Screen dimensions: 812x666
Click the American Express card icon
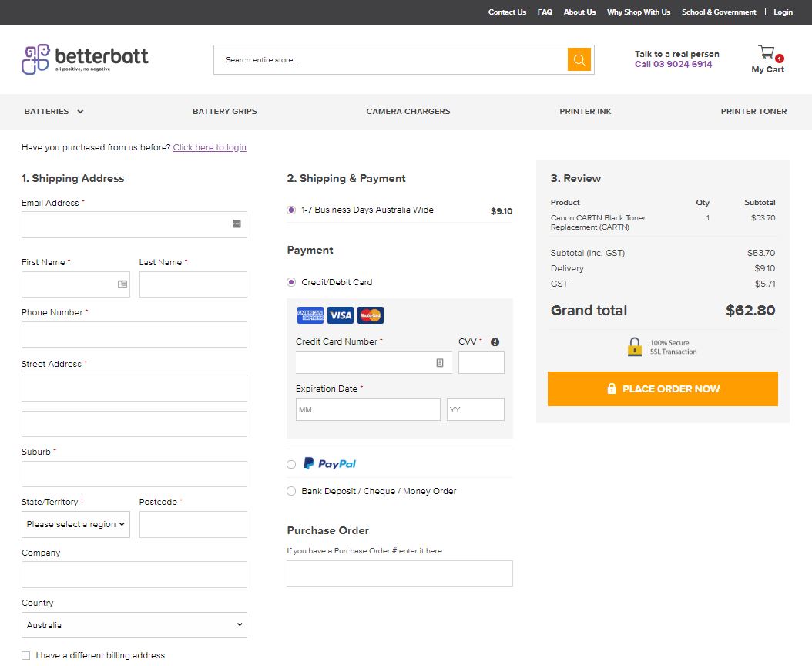click(x=310, y=315)
